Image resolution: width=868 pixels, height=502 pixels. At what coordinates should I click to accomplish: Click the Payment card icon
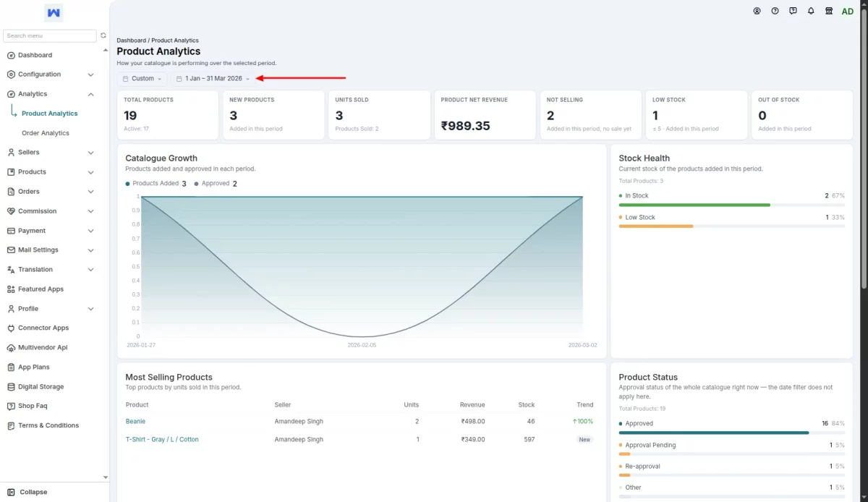pyautogui.click(x=11, y=231)
